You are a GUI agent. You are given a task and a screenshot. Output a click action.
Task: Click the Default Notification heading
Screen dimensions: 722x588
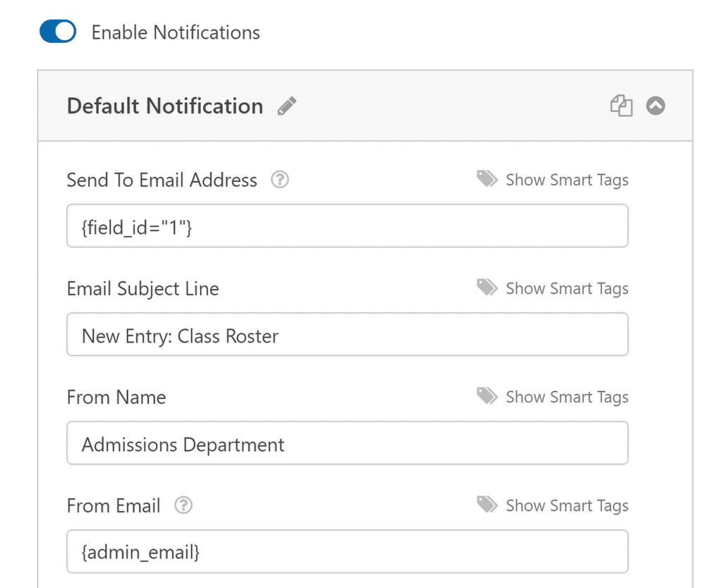165,106
